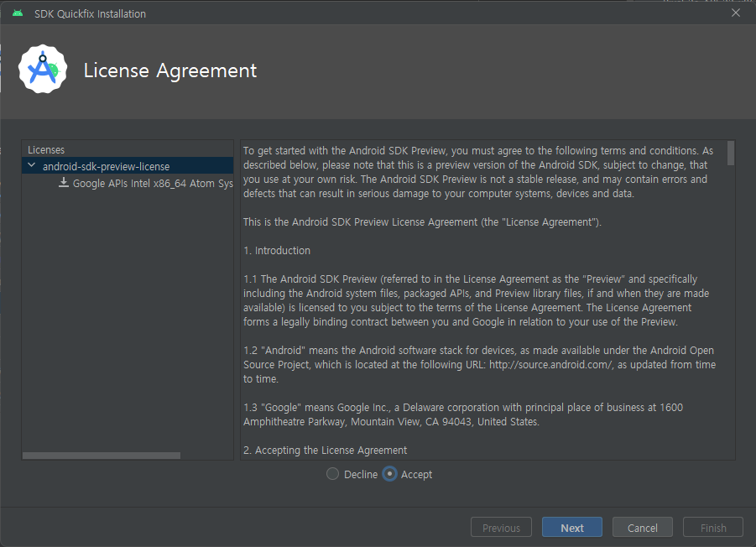This screenshot has height=547, width=756.
Task: Click the http://source.android.com/ URL text
Action: tap(551, 365)
